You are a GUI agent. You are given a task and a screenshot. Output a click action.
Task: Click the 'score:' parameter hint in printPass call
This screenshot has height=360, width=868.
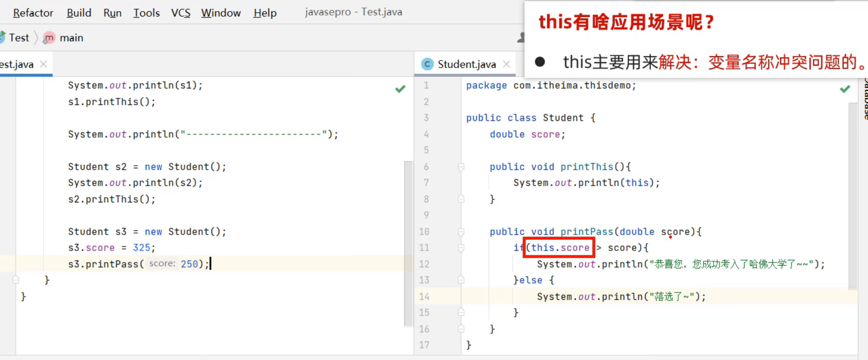(x=162, y=263)
